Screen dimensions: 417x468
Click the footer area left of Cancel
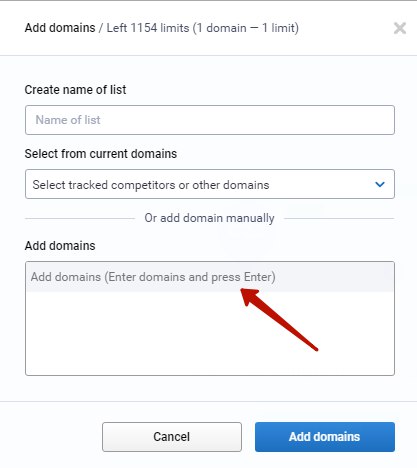tap(51, 437)
